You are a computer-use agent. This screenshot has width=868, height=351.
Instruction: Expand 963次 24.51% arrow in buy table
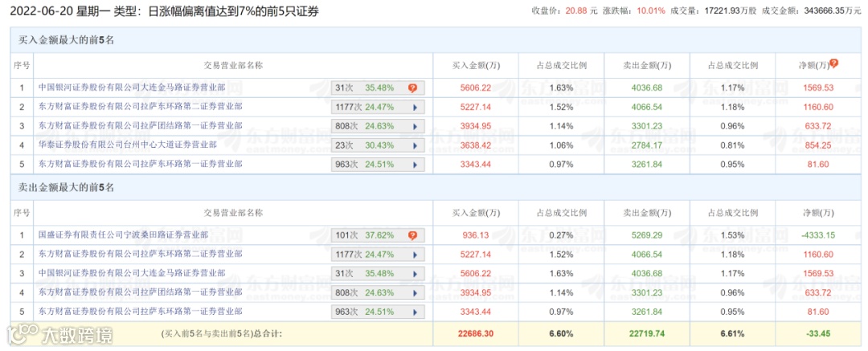point(415,165)
